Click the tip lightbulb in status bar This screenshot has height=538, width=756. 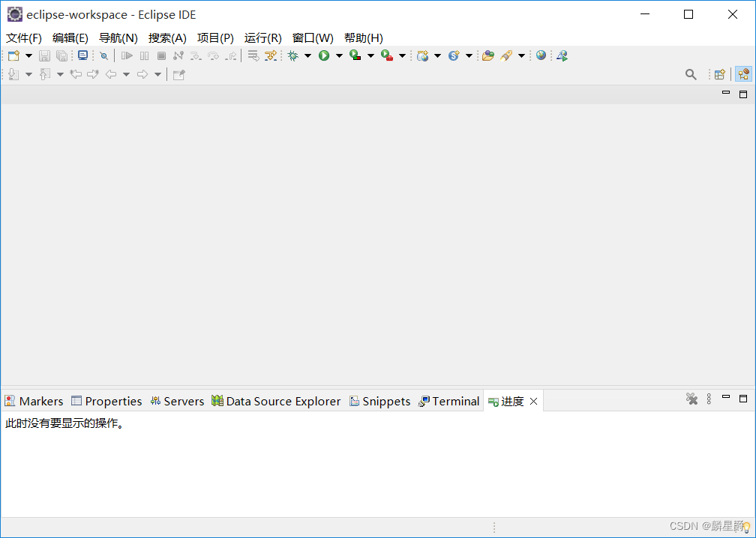(x=746, y=528)
